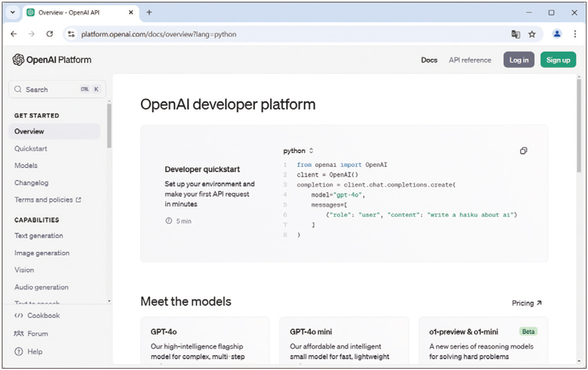Open the Cookbook from the sidebar
Viewport: 588px width, 370px height.
(41, 315)
